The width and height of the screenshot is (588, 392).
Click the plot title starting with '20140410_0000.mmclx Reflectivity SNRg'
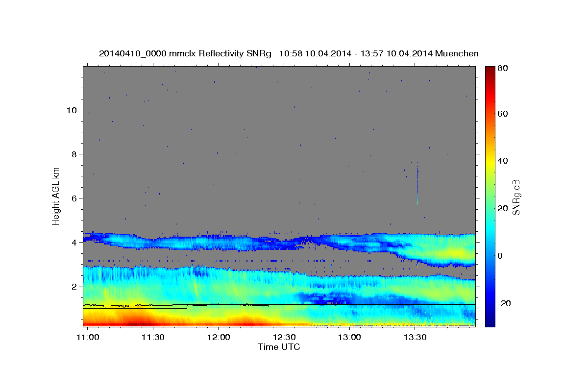(289, 53)
